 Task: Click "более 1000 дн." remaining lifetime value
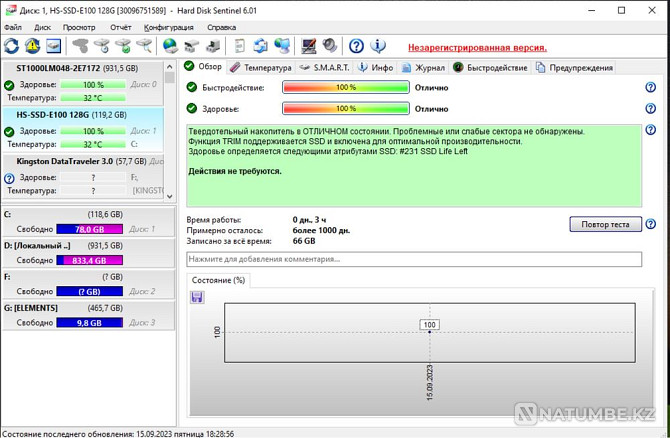(x=321, y=230)
